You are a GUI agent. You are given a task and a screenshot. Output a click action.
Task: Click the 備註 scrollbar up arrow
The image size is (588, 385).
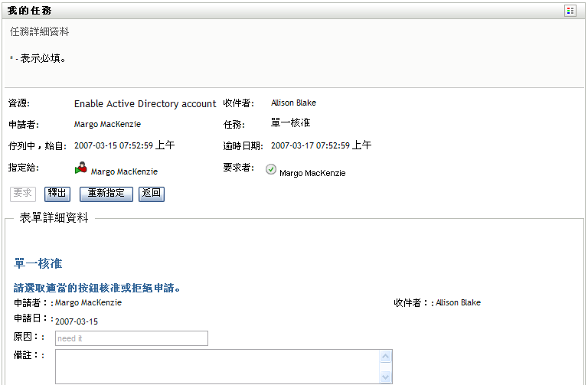coord(386,356)
